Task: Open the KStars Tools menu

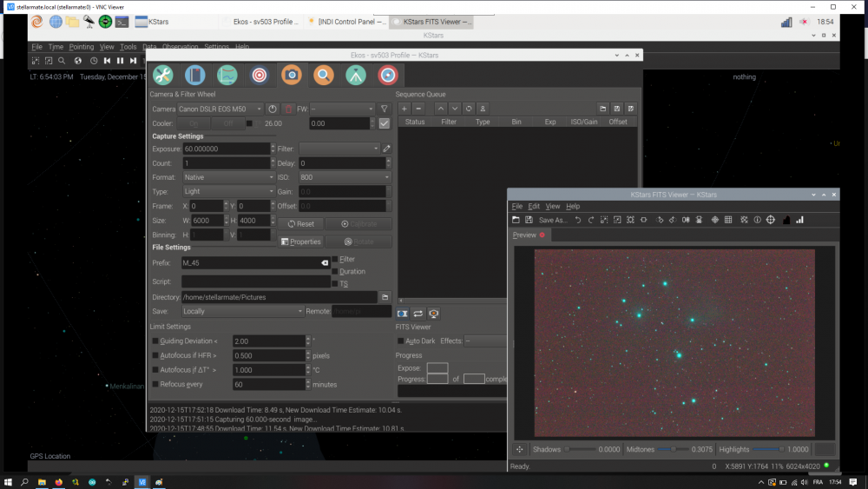Action: click(x=128, y=47)
